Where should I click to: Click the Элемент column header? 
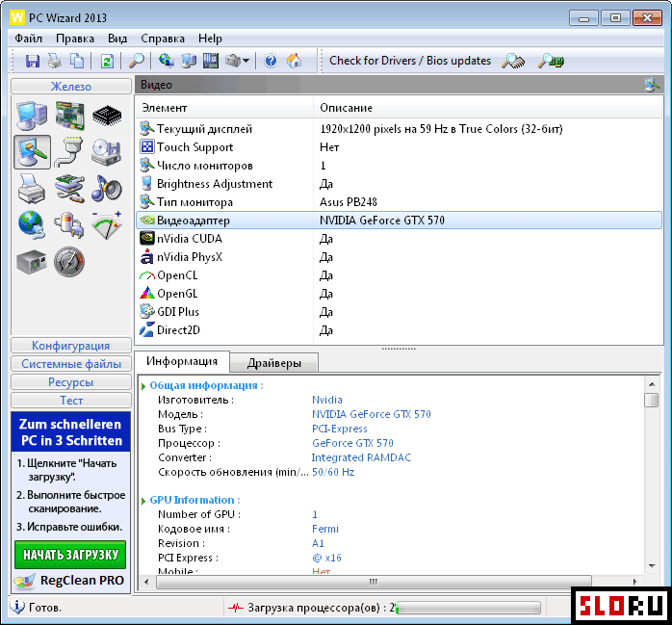(x=224, y=108)
